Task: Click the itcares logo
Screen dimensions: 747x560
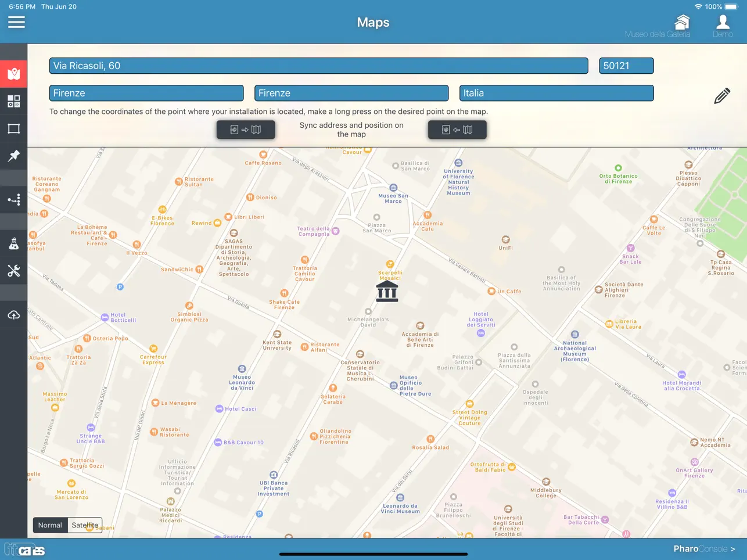Action: [24, 550]
